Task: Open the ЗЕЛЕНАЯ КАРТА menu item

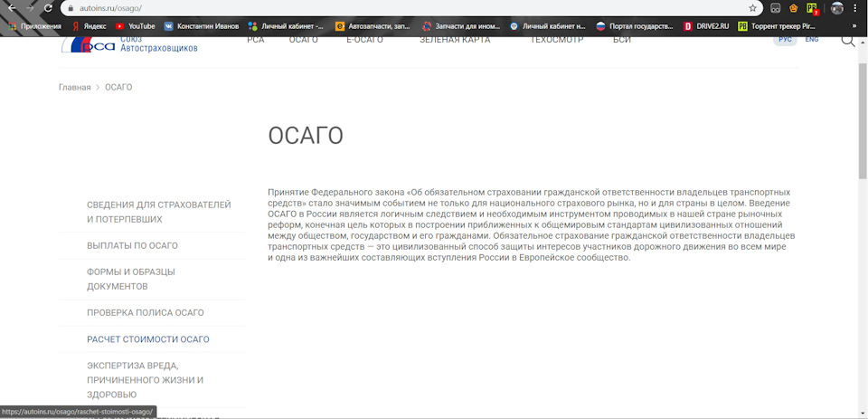Action: click(455, 39)
